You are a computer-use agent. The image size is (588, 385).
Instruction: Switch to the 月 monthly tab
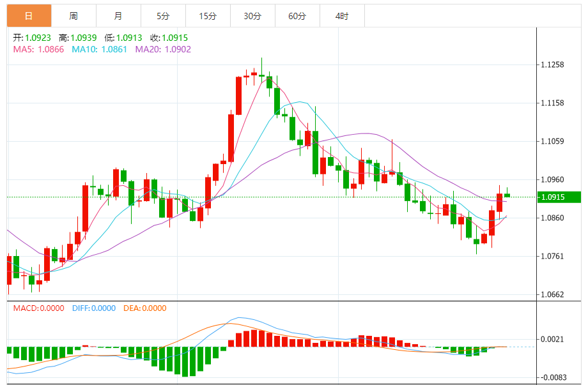(118, 16)
